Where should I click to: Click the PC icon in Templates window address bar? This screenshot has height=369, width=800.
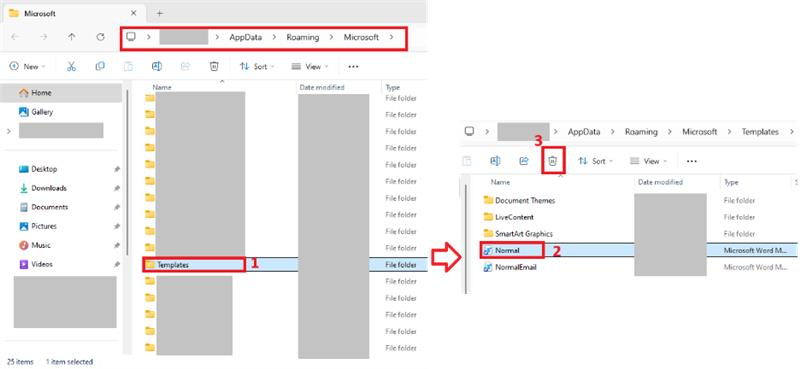click(469, 131)
